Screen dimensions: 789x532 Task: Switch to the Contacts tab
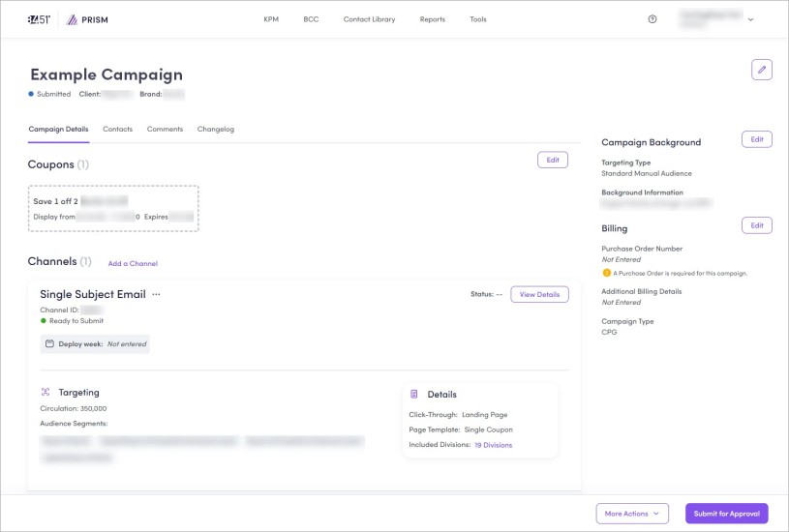pos(117,129)
